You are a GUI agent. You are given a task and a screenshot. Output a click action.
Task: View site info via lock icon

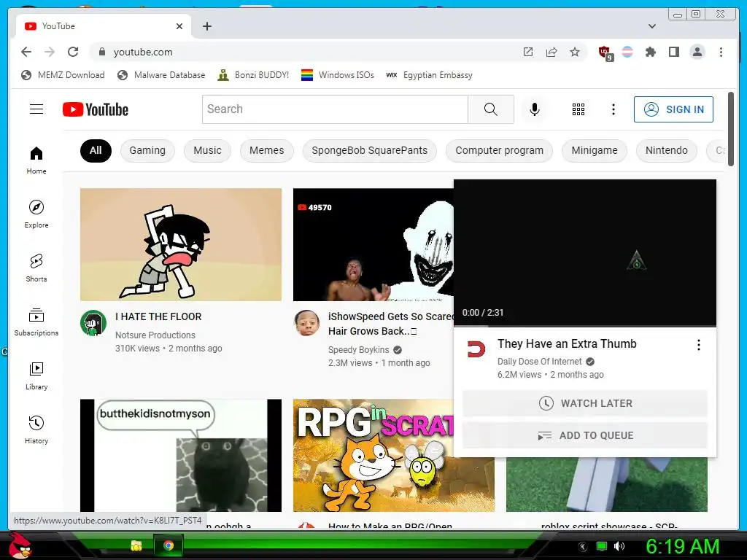point(101,52)
